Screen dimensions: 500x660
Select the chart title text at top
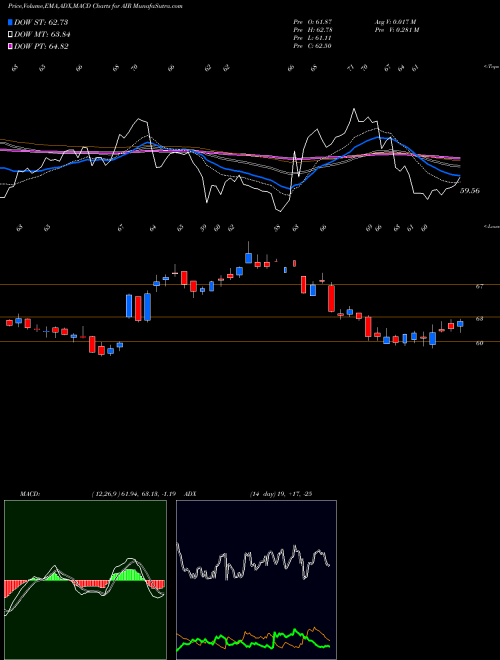pos(95,7)
